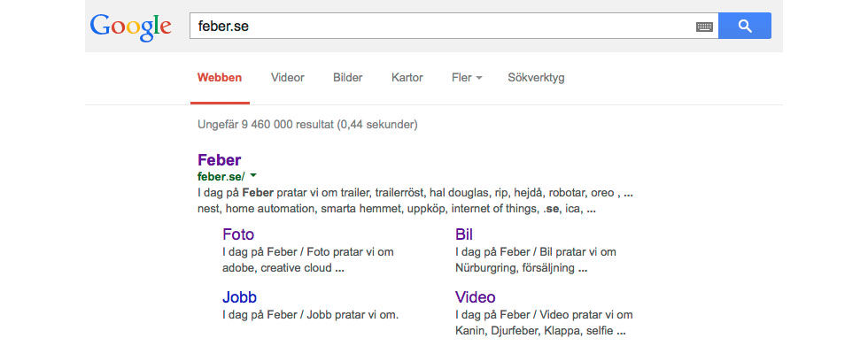Expand the green arrow beside feber.se/
The image size is (868, 346).
click(x=253, y=176)
